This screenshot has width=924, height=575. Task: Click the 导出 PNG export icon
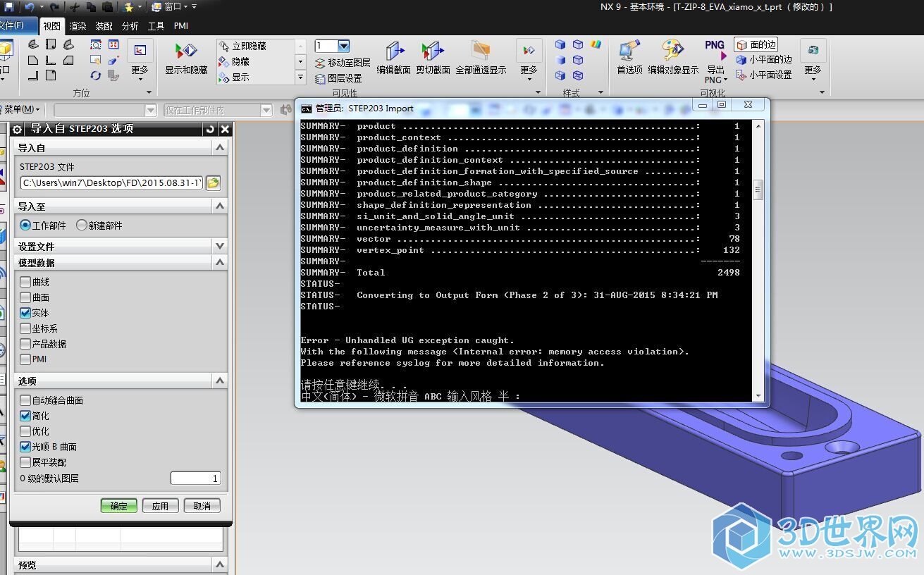coord(715,50)
